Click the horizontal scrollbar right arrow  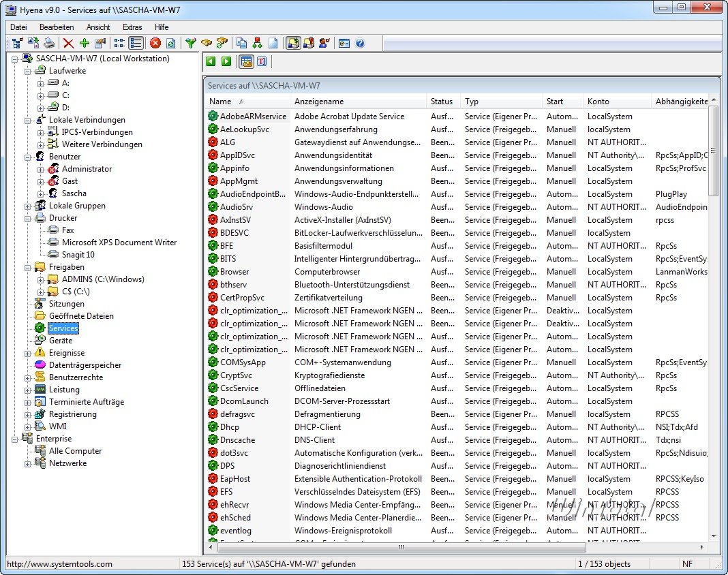pyautogui.click(x=701, y=547)
